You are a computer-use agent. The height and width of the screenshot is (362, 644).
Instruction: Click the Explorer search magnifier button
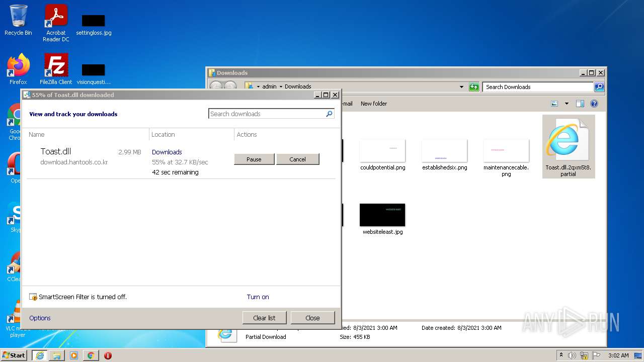(x=599, y=87)
